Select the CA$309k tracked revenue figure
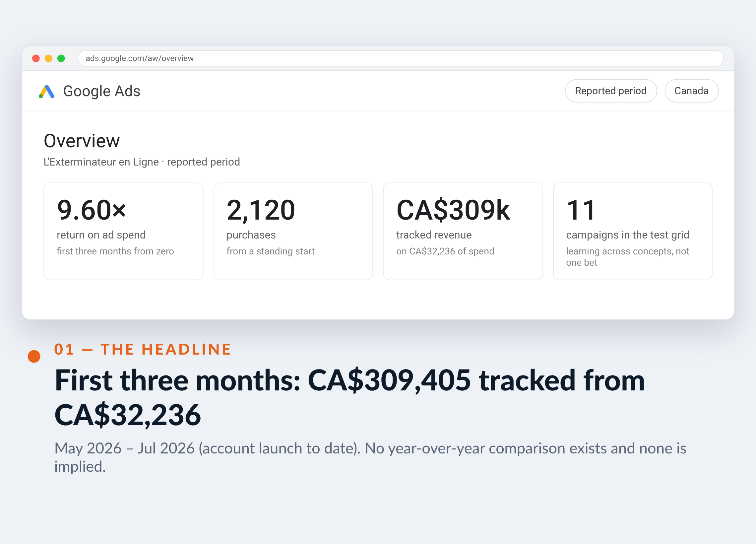 (453, 210)
